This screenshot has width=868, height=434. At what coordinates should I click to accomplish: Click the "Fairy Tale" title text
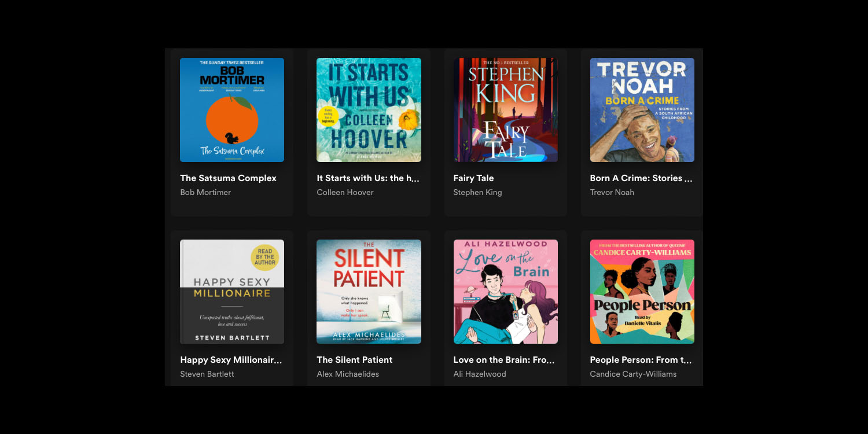point(473,178)
